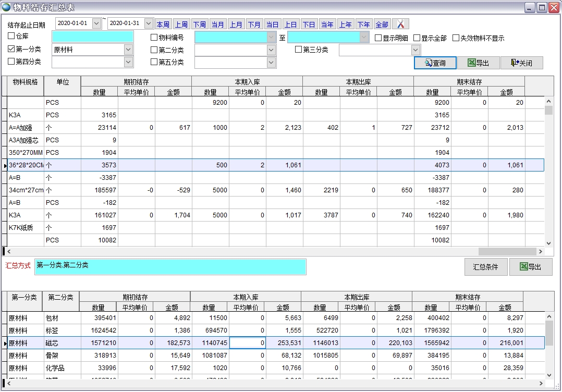Screen dimensions: 562x392
Task: Click the lower 导出 Excel button
Action: pos(530,267)
